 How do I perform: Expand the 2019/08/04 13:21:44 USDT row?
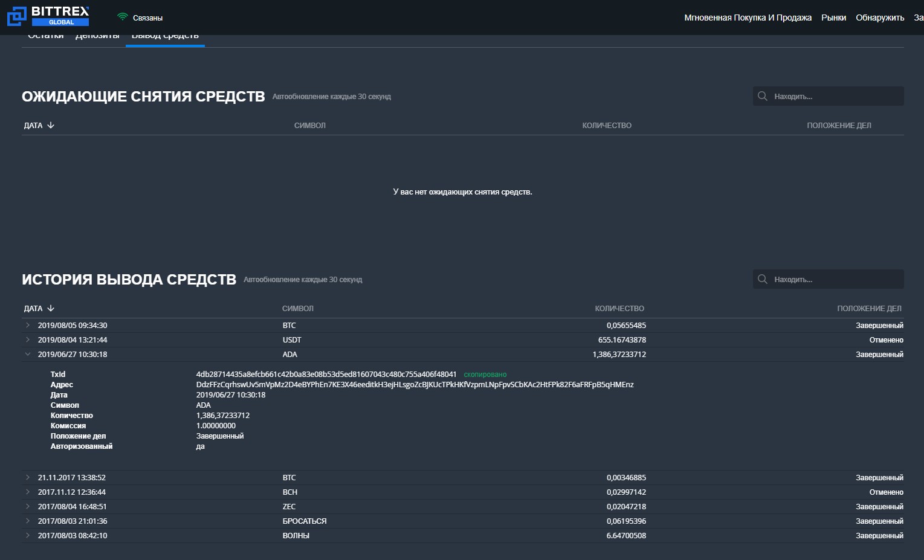28,340
